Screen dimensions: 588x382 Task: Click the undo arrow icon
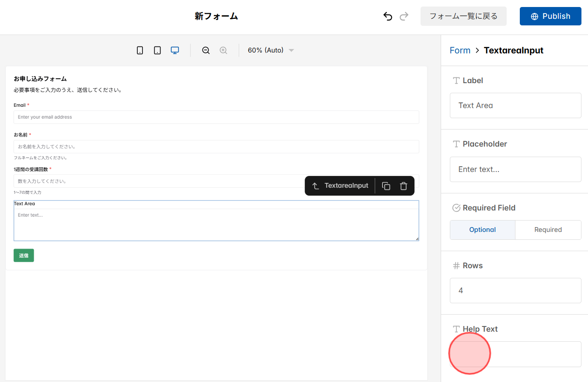pos(387,16)
